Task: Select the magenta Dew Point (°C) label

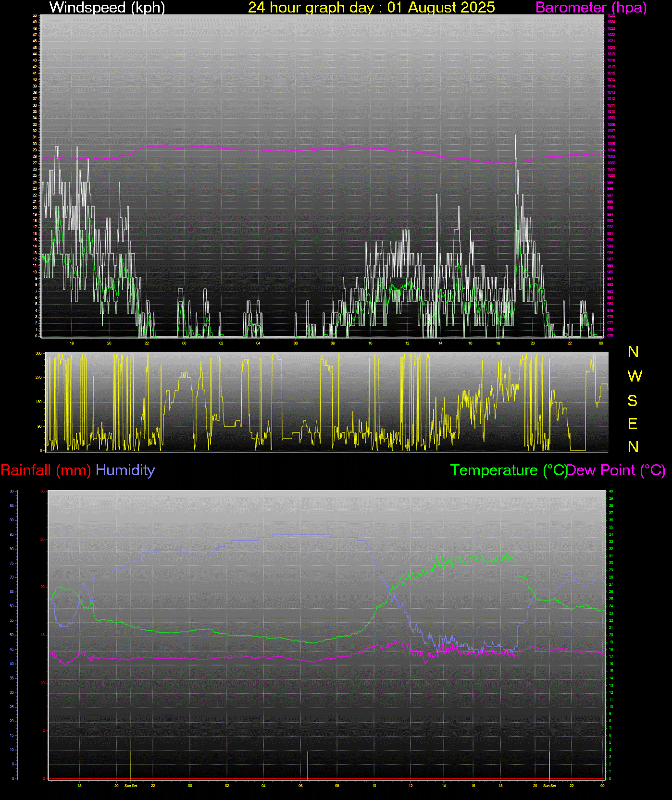Action: coord(616,470)
